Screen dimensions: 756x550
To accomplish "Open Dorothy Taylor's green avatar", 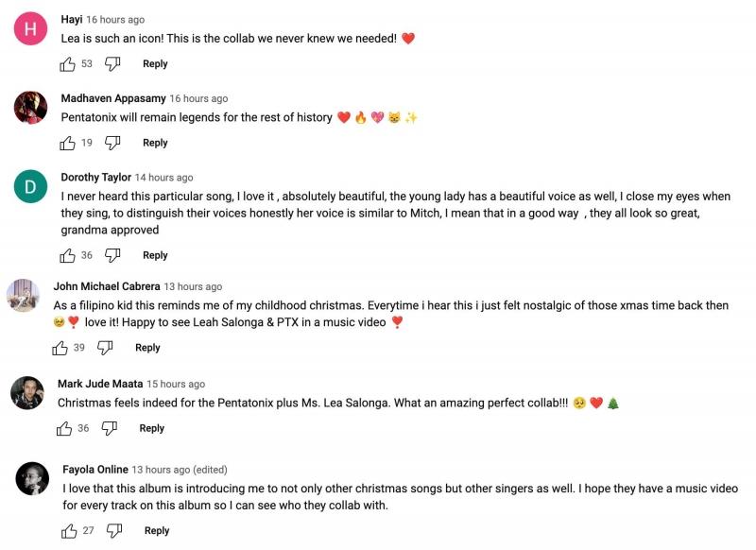I will click(x=30, y=187).
